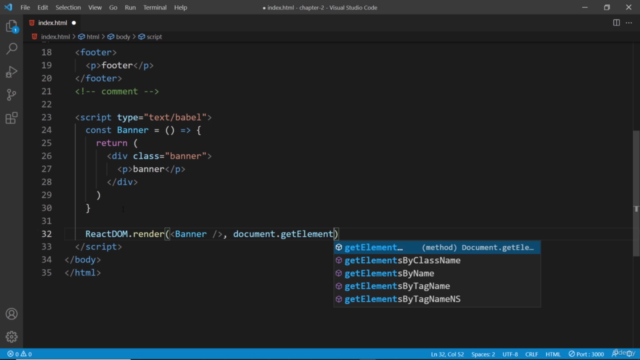This screenshot has width=640, height=360.
Task: Open the View menu
Action: coord(95,7)
